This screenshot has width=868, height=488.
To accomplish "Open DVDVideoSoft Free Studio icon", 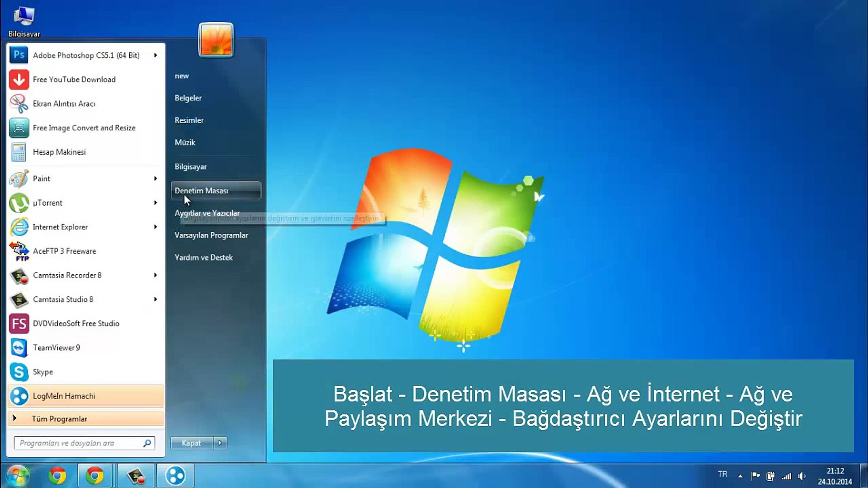I will [19, 324].
